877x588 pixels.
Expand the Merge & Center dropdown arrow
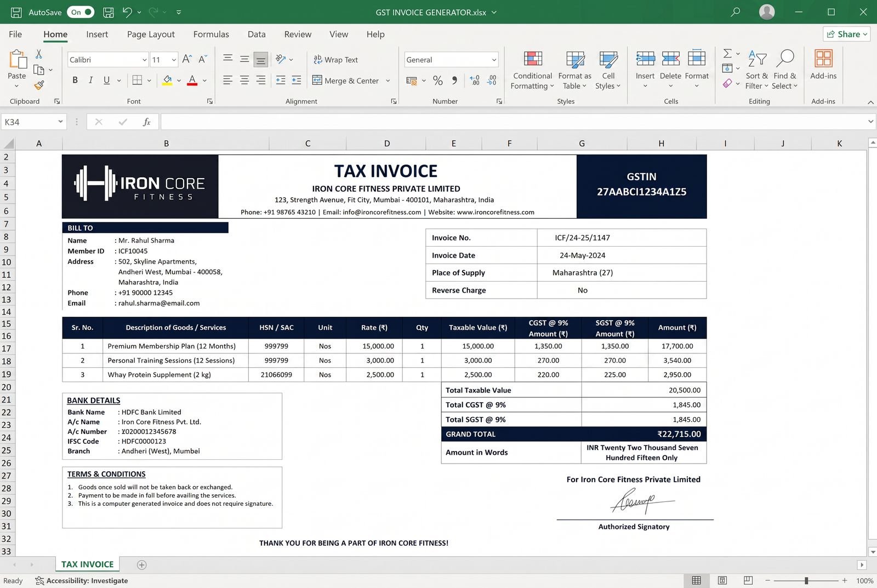(x=388, y=81)
